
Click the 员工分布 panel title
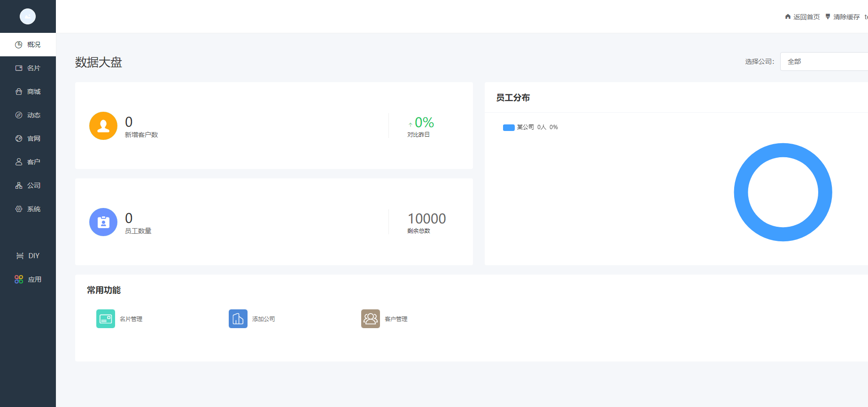(x=513, y=98)
